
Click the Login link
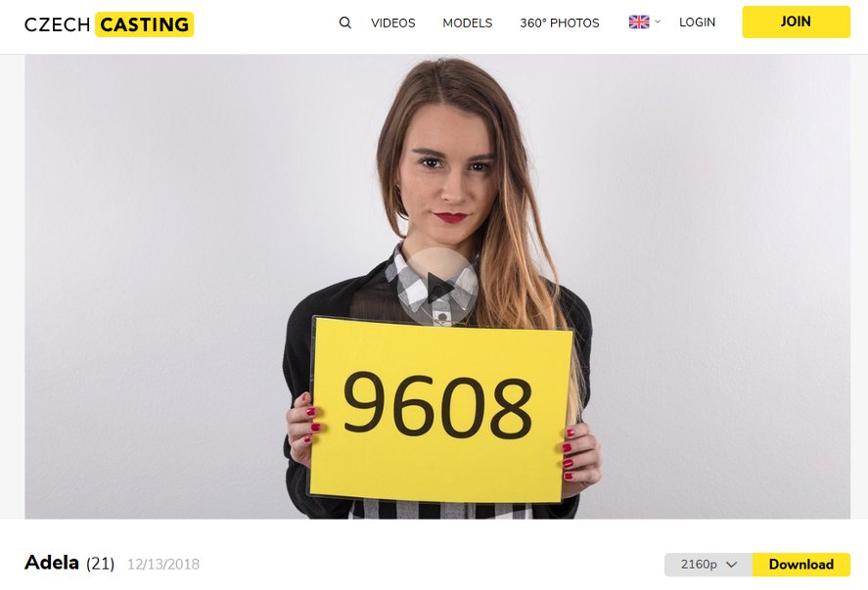697,23
